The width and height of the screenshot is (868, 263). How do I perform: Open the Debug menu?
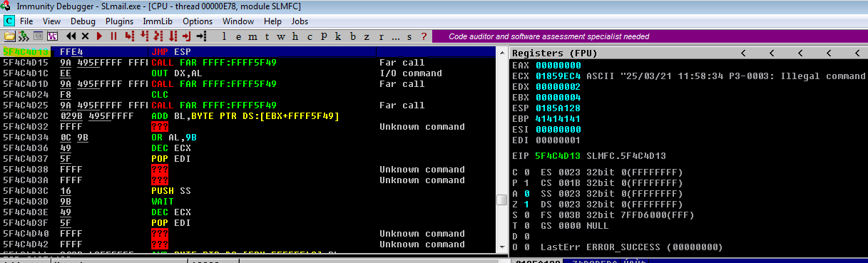pos(83,21)
